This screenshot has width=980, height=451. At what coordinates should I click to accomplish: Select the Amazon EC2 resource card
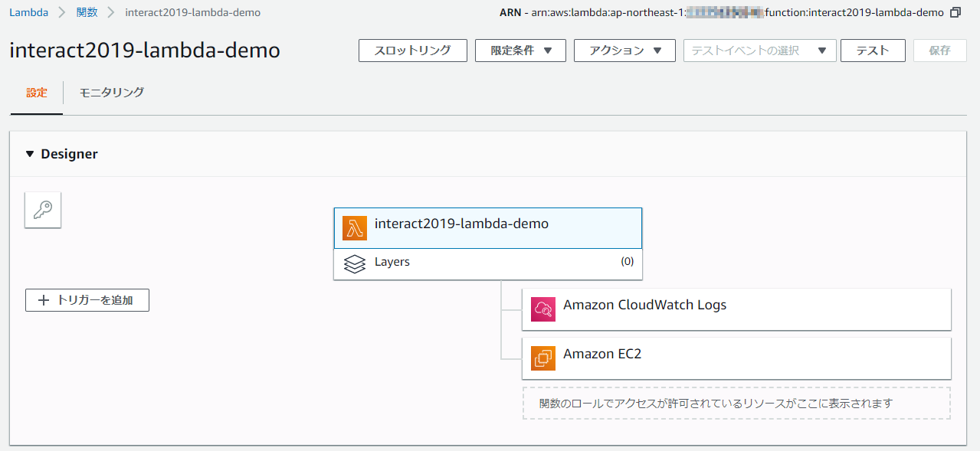tap(736, 358)
